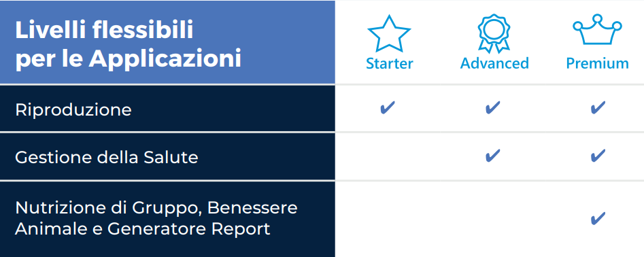The image size is (644, 257).
Task: Choose the Premium level label
Action: click(598, 64)
